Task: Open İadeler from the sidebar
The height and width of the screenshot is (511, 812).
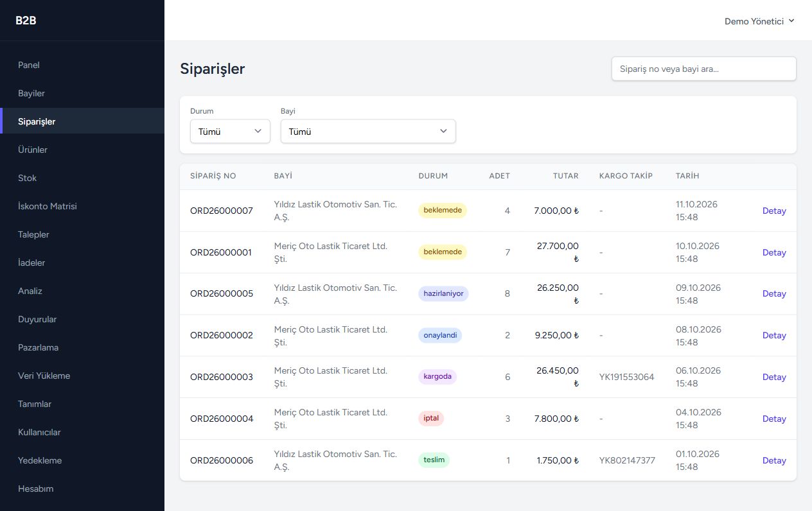Action: (82, 263)
